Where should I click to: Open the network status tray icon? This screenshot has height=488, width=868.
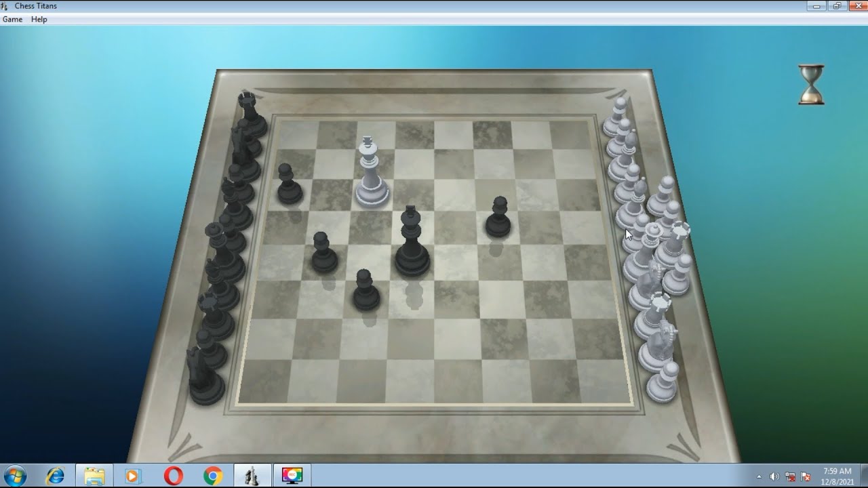790,476
